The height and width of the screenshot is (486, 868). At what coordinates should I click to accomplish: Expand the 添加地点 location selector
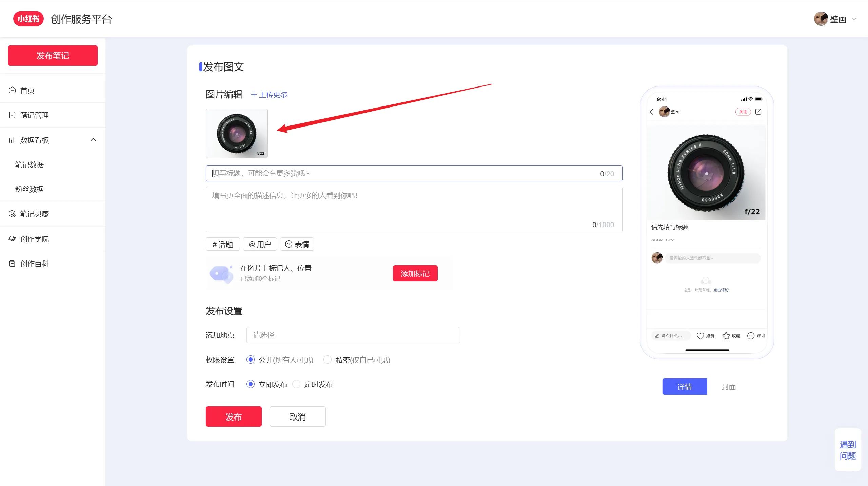tap(353, 335)
